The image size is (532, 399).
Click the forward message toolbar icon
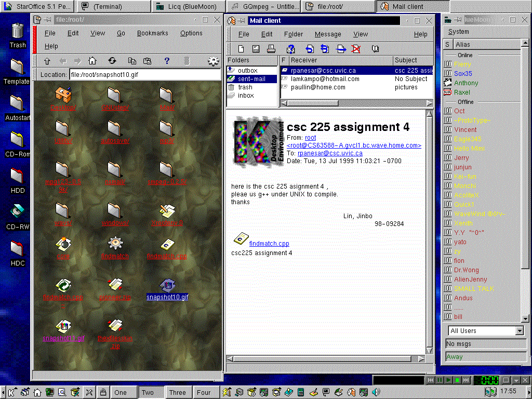[341, 49]
